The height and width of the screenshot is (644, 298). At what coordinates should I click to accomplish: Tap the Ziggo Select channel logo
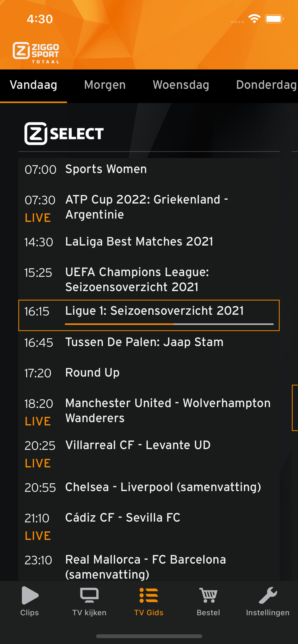point(64,133)
